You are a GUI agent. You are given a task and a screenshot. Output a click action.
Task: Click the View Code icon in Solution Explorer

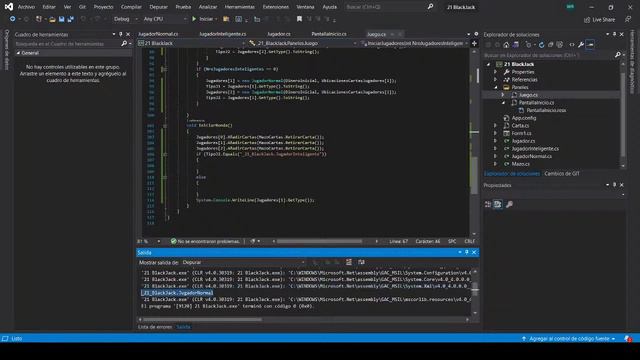(x=572, y=44)
